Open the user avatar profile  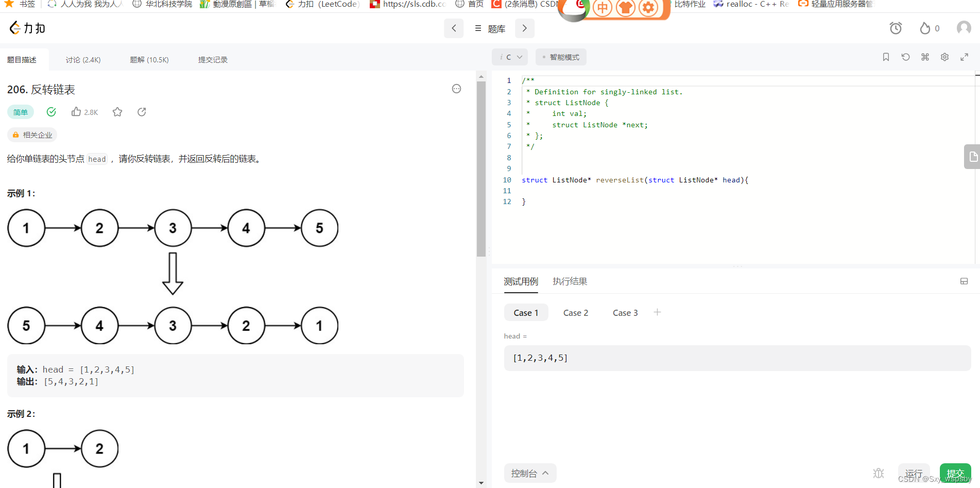(964, 28)
